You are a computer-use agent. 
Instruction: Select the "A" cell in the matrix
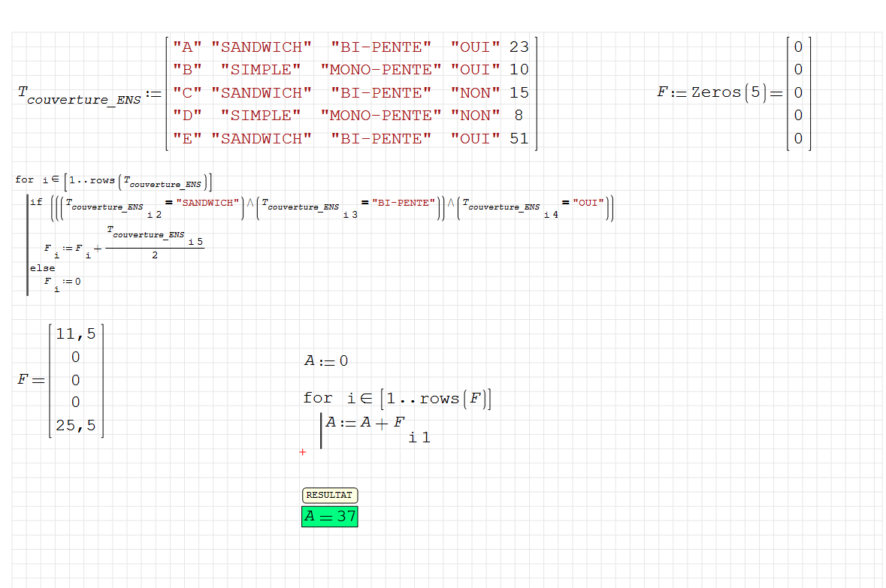coord(187,47)
